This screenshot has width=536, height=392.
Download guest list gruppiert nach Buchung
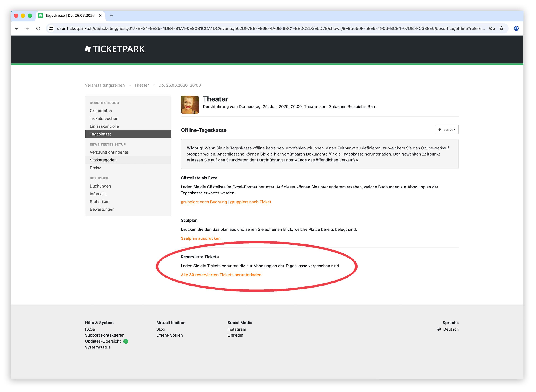tap(204, 202)
